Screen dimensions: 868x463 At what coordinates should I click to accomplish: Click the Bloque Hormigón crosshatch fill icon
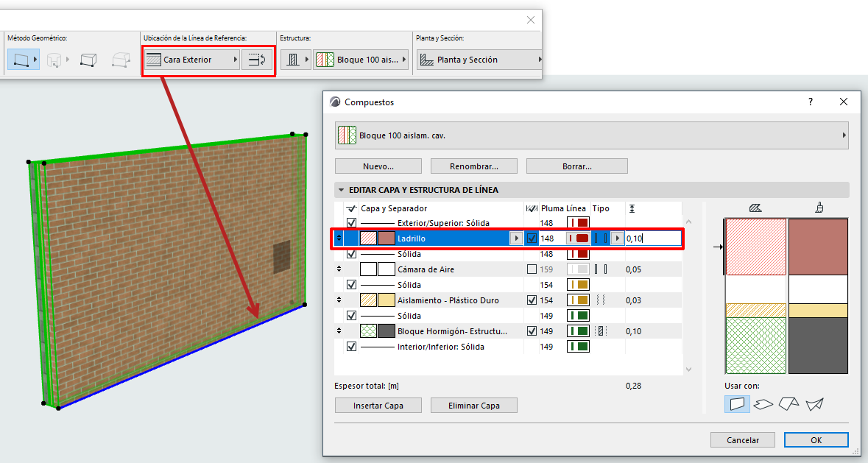pyautogui.click(x=368, y=331)
